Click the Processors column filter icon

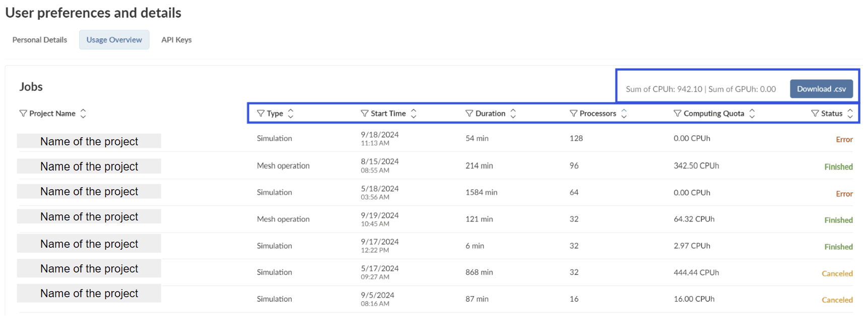pos(573,114)
